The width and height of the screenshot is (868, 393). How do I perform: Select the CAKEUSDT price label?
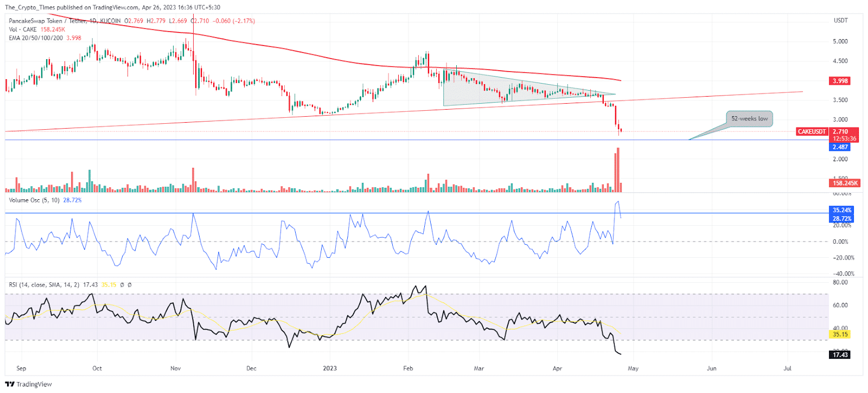click(812, 131)
